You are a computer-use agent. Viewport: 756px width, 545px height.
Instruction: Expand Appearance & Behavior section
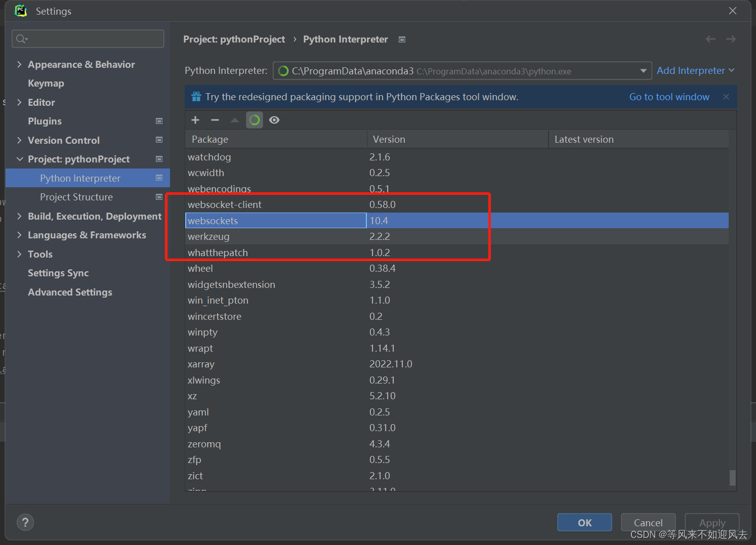pyautogui.click(x=19, y=64)
